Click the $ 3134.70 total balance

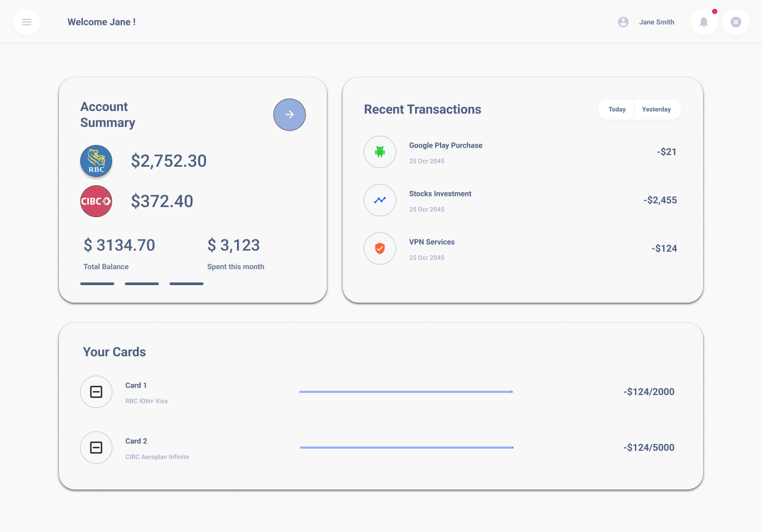pyautogui.click(x=120, y=245)
